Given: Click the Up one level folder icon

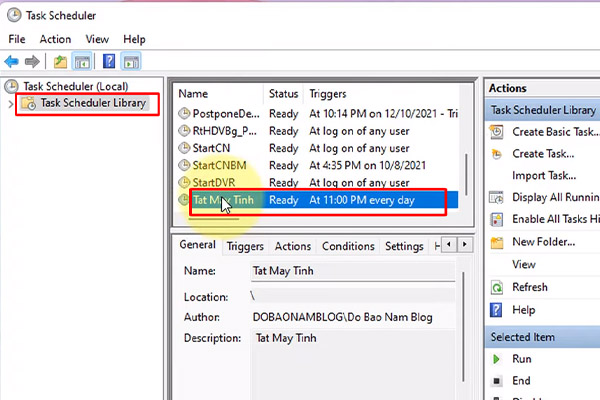Looking at the screenshot, I should tap(60, 61).
